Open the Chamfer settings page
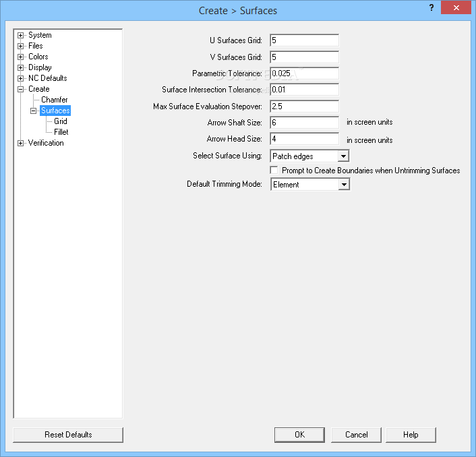 point(55,100)
